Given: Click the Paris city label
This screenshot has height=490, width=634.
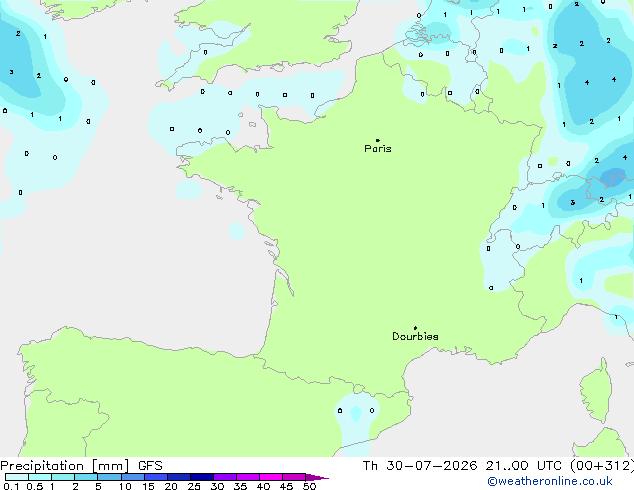Looking at the screenshot, I should pyautogui.click(x=378, y=148).
